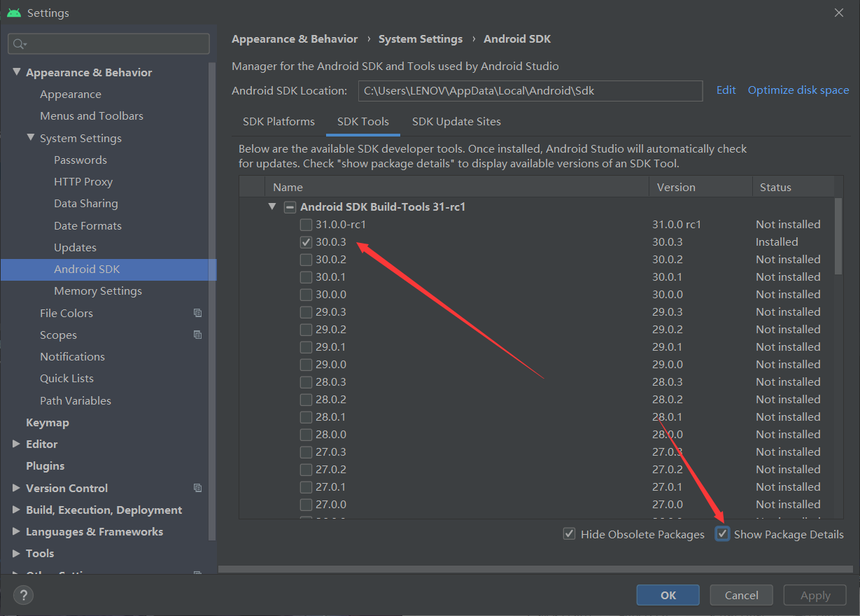Click the Android SDK Location path field
The image size is (860, 616).
pos(530,90)
